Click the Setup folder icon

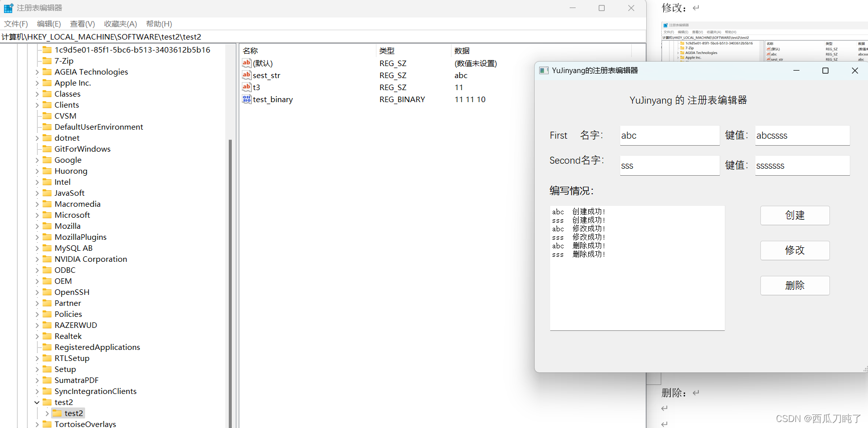[47, 369]
